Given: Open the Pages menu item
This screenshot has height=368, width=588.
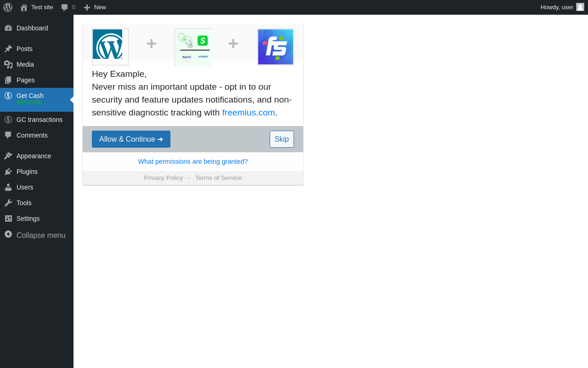Looking at the screenshot, I should point(37,80).
